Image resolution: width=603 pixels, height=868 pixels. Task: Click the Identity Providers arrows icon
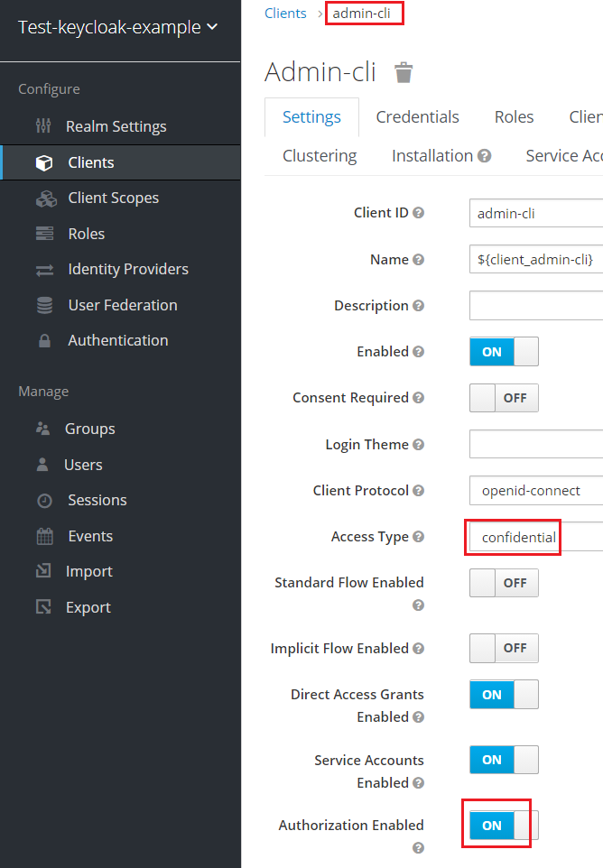click(x=45, y=270)
